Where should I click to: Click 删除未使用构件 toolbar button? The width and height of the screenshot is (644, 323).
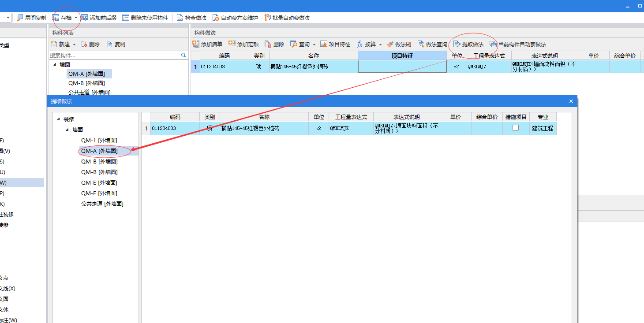click(x=145, y=18)
